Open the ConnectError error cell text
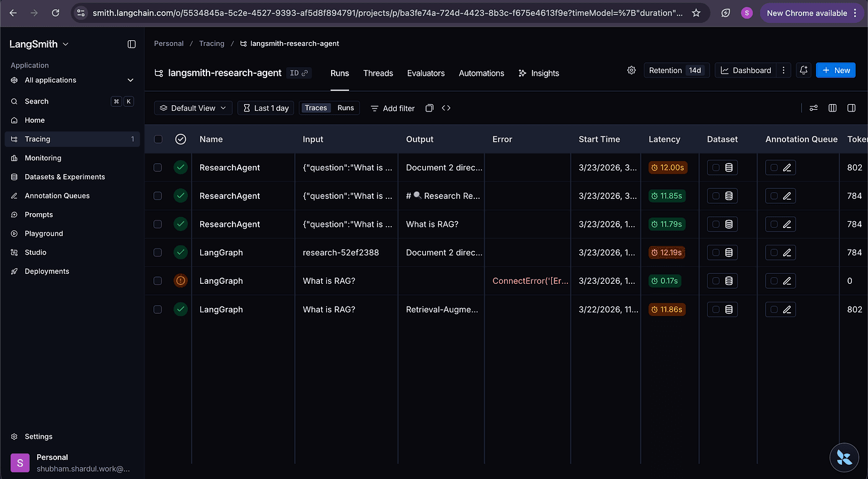This screenshot has width=868, height=479. [530, 281]
